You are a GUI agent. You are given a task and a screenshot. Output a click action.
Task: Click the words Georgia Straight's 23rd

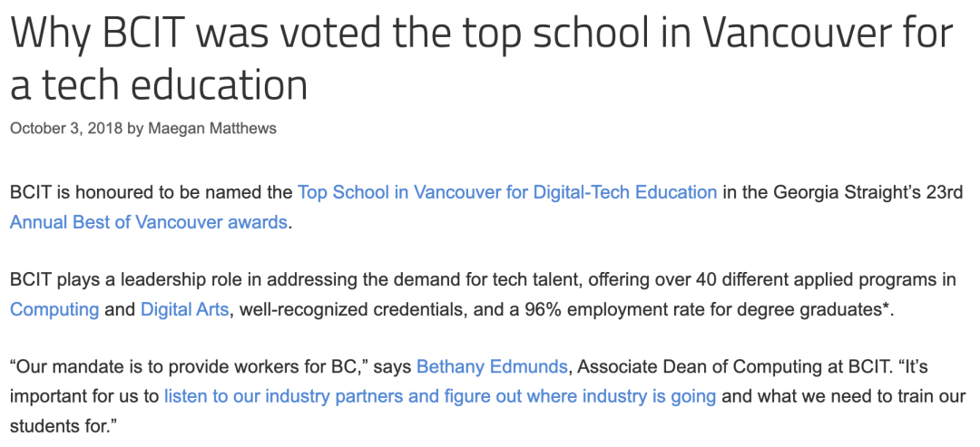coord(868,192)
